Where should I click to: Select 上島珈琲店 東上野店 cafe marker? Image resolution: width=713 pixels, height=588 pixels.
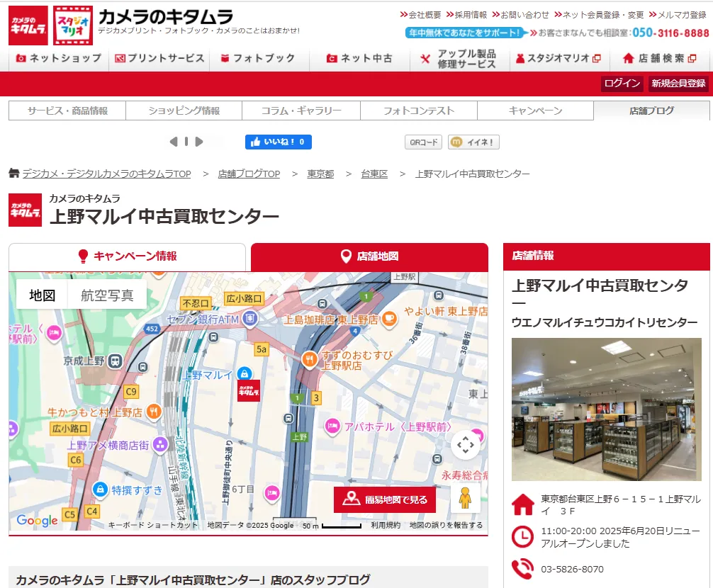click(389, 319)
